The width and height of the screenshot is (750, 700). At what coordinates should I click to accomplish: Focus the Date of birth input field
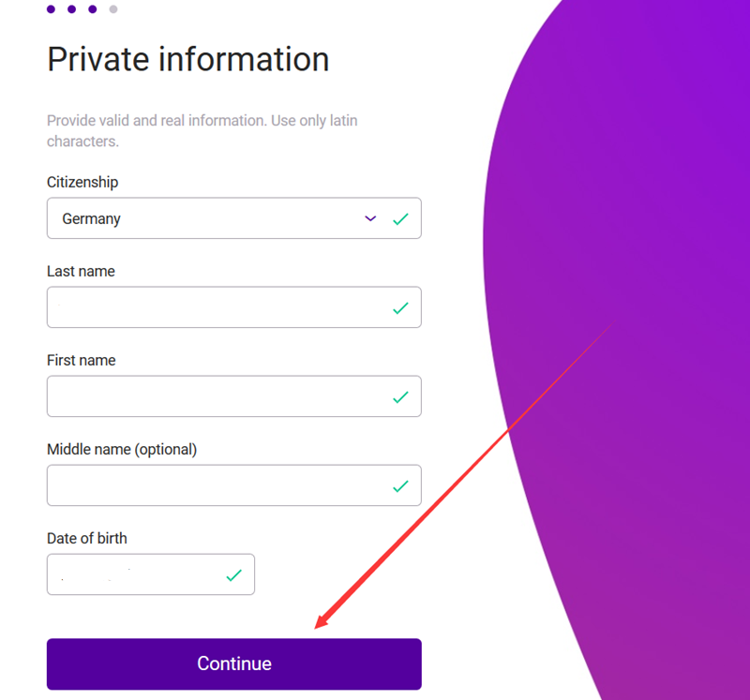point(131,574)
